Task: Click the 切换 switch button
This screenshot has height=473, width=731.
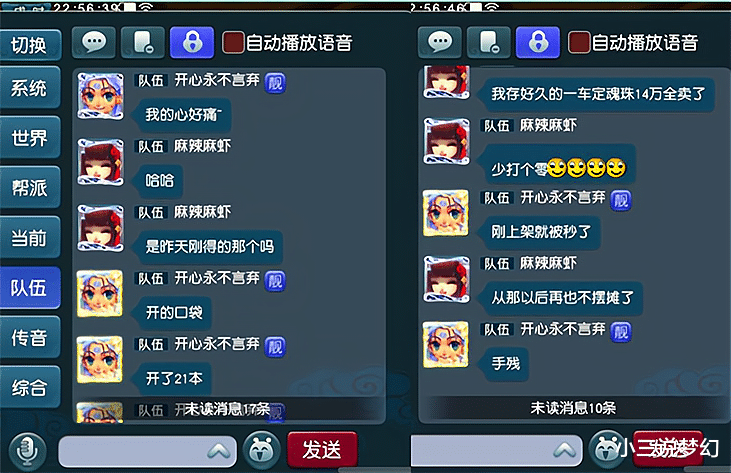Action: tap(29, 45)
